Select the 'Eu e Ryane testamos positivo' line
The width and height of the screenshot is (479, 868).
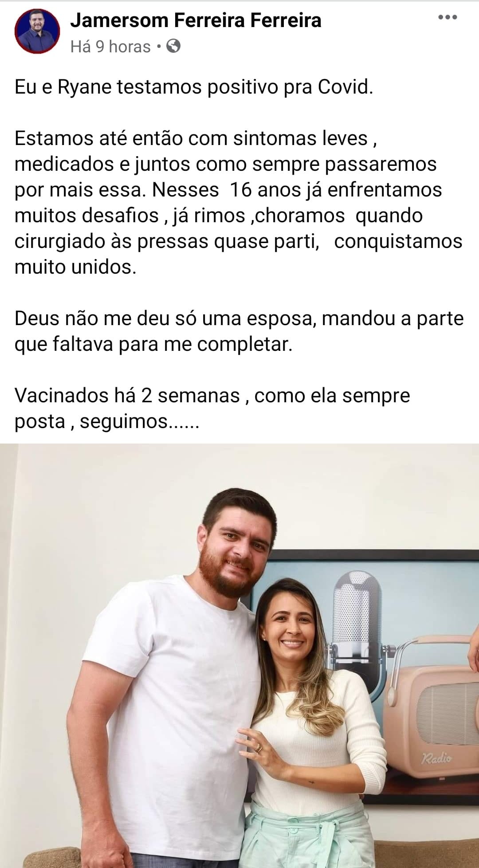(194, 87)
